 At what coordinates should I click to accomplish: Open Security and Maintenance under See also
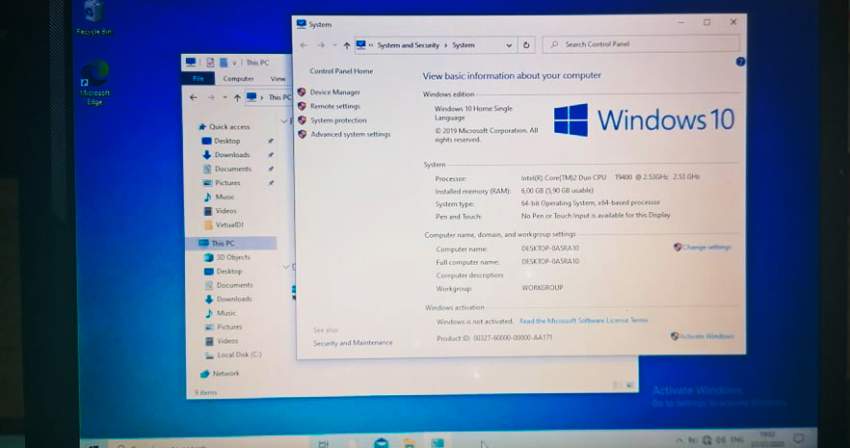click(x=352, y=343)
